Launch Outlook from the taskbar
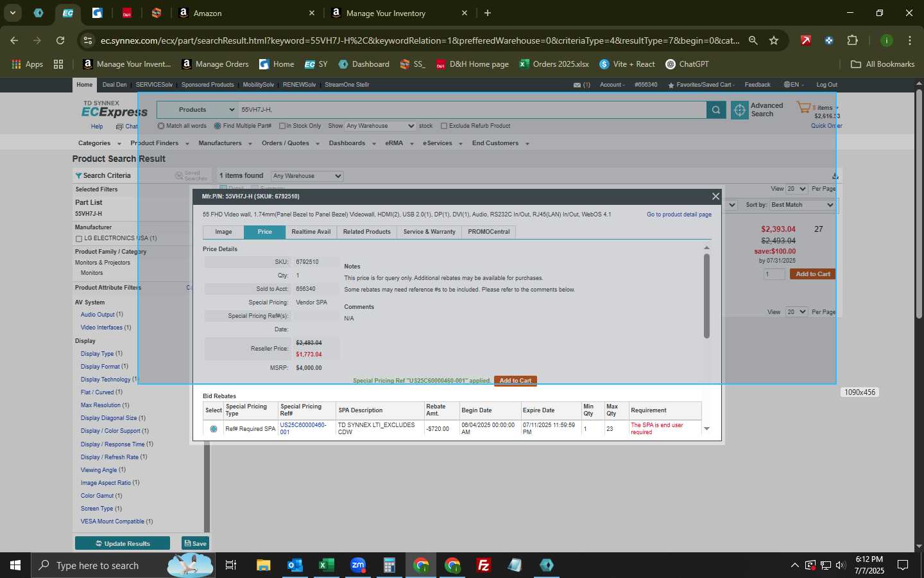Viewport: 924px width, 578px height. point(295,565)
